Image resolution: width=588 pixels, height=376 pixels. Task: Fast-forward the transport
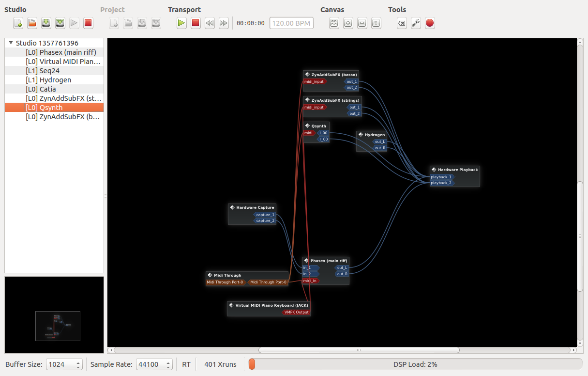224,23
